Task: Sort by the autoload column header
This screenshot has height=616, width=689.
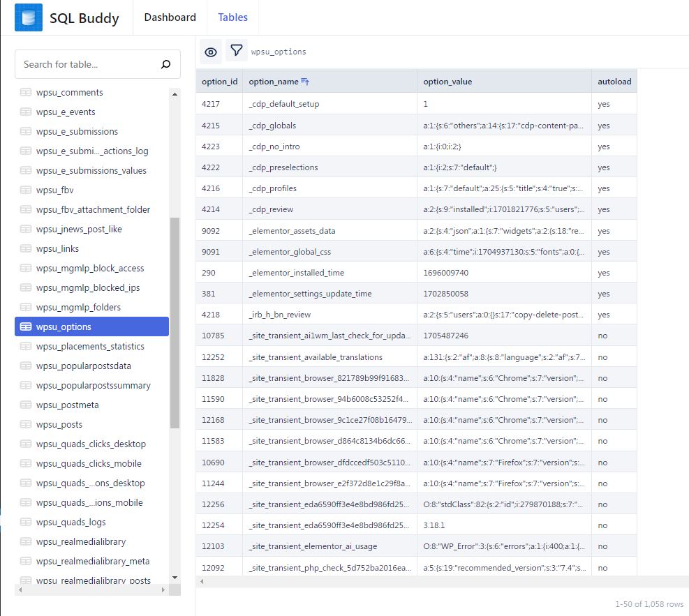Action: [x=614, y=82]
